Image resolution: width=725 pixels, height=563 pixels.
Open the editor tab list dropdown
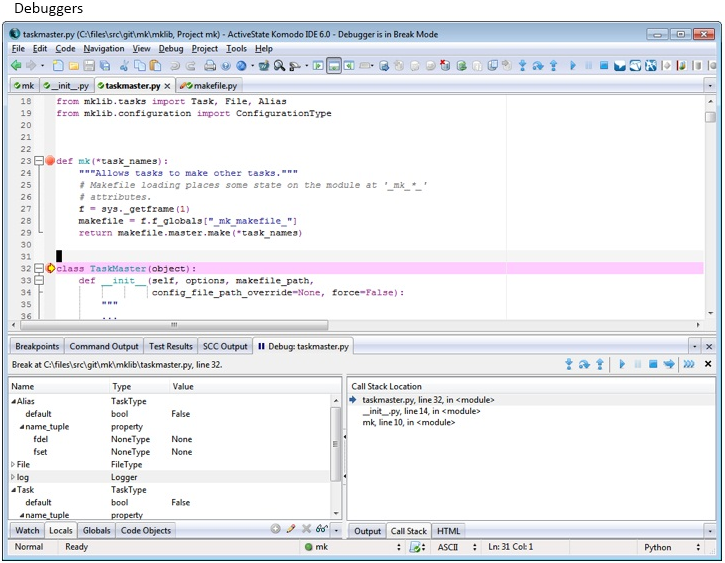tap(710, 86)
